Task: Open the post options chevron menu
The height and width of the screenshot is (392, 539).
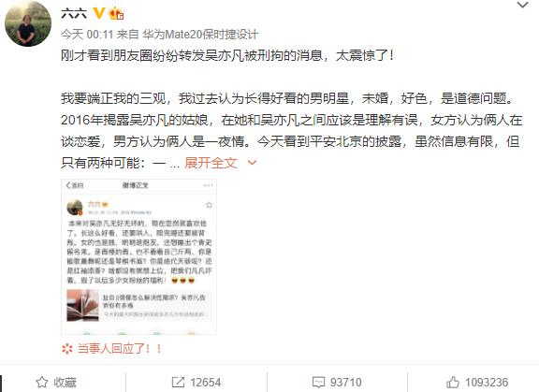Action: click(x=522, y=5)
